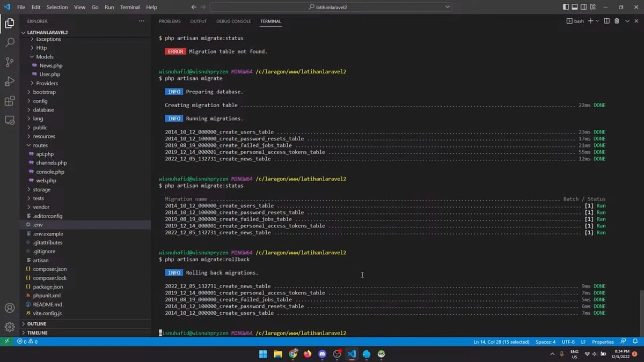Open the Windows Start menu
The height and width of the screenshot is (362, 644).
click(x=264, y=354)
